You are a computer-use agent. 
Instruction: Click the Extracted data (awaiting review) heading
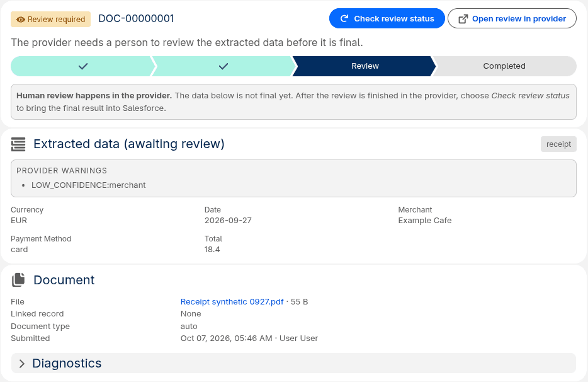point(129,144)
